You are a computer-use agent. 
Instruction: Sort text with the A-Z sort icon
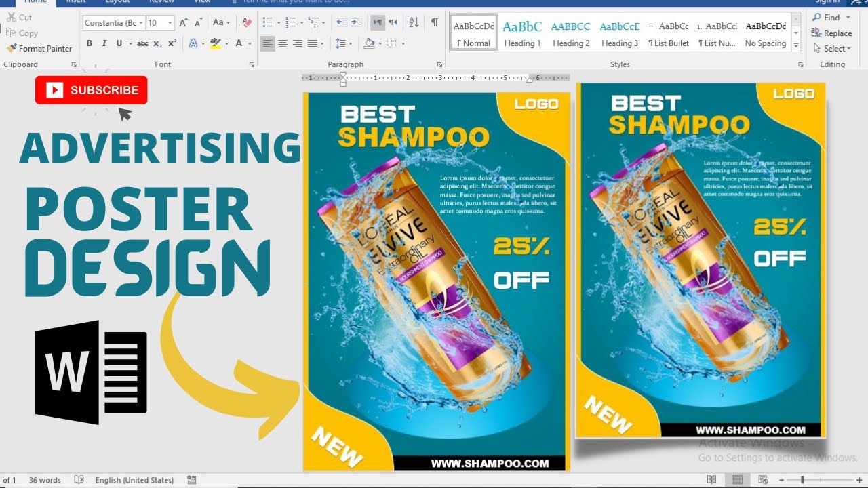pos(414,22)
